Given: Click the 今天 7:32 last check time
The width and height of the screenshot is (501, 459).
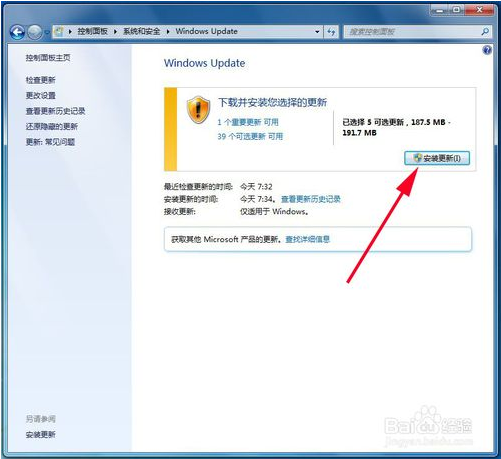Looking at the screenshot, I should (x=256, y=187).
